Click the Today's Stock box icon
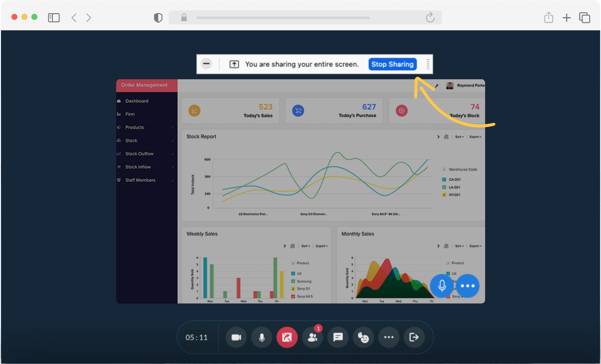This screenshot has height=364, width=601. (x=402, y=111)
